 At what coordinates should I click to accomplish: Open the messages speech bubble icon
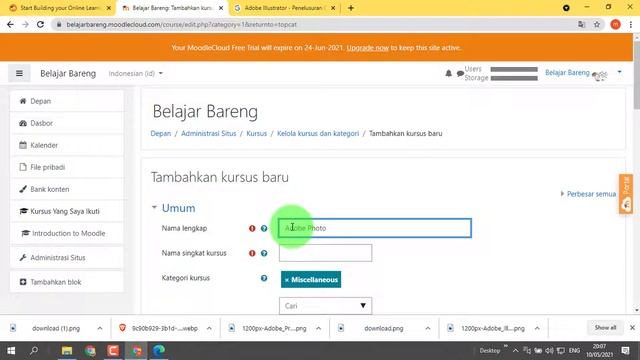coord(460,73)
